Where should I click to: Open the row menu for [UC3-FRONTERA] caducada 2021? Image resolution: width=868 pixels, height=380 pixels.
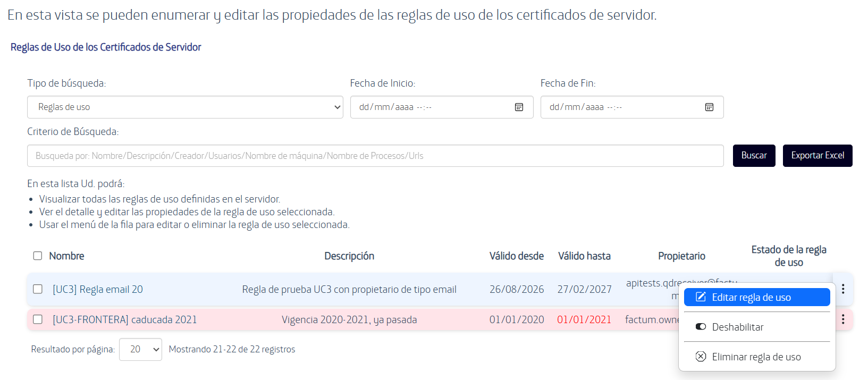click(843, 319)
